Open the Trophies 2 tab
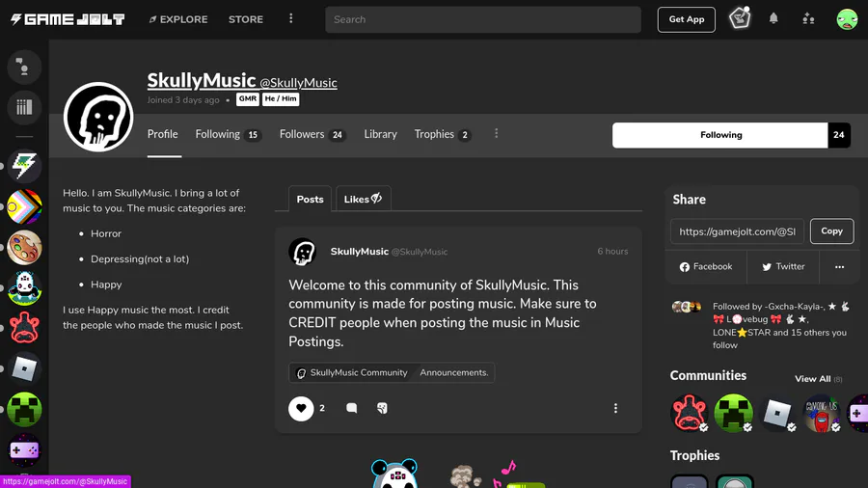 click(x=443, y=134)
